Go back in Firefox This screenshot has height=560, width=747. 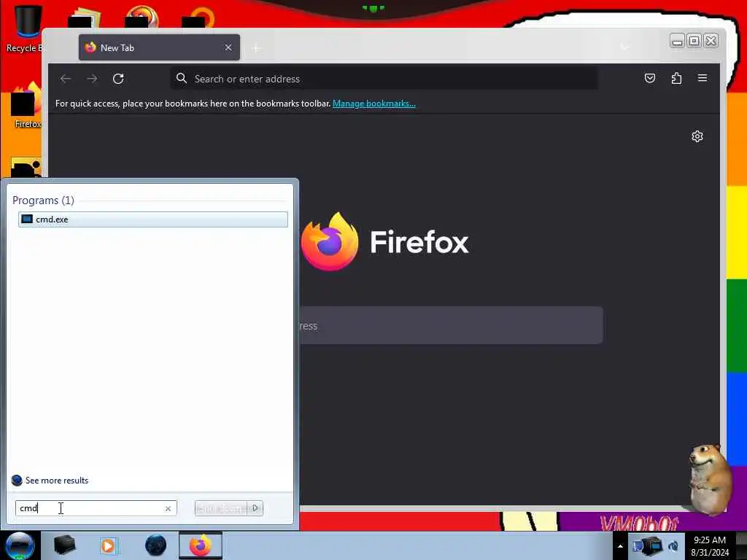(66, 79)
